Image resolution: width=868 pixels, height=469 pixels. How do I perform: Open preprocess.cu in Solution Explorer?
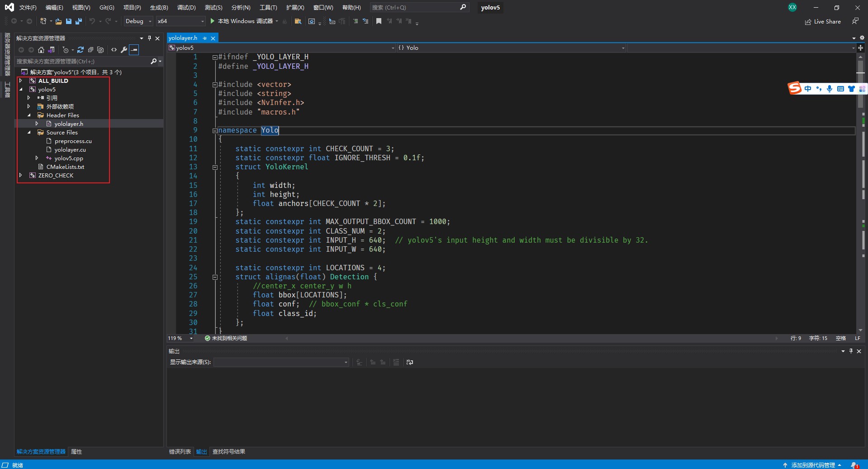[73, 141]
